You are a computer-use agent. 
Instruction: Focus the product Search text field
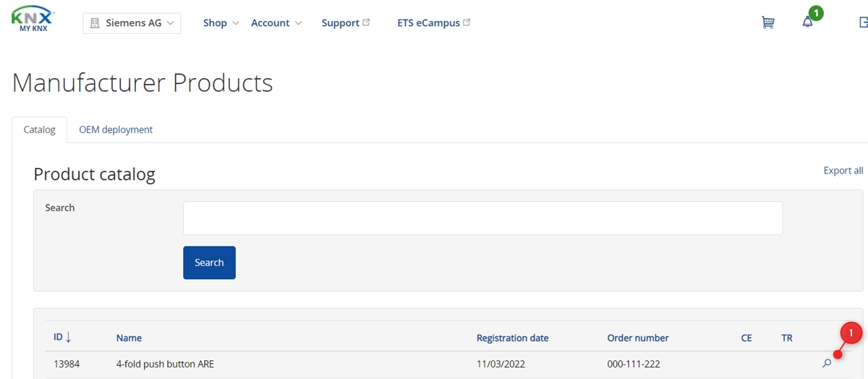click(482, 218)
